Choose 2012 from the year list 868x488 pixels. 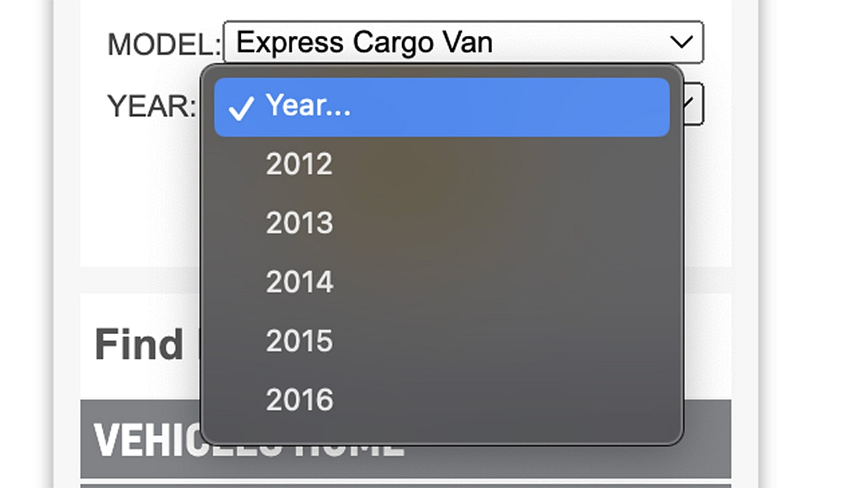point(299,165)
